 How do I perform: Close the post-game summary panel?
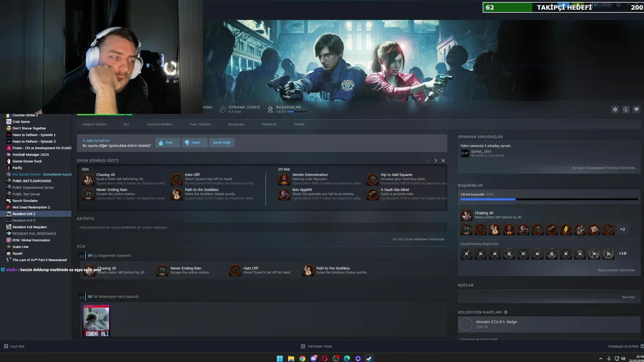pyautogui.click(x=443, y=160)
